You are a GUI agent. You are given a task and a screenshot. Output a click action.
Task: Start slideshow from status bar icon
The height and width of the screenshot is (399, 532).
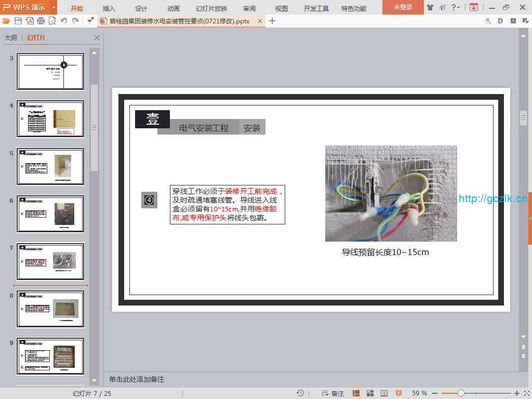(398, 393)
